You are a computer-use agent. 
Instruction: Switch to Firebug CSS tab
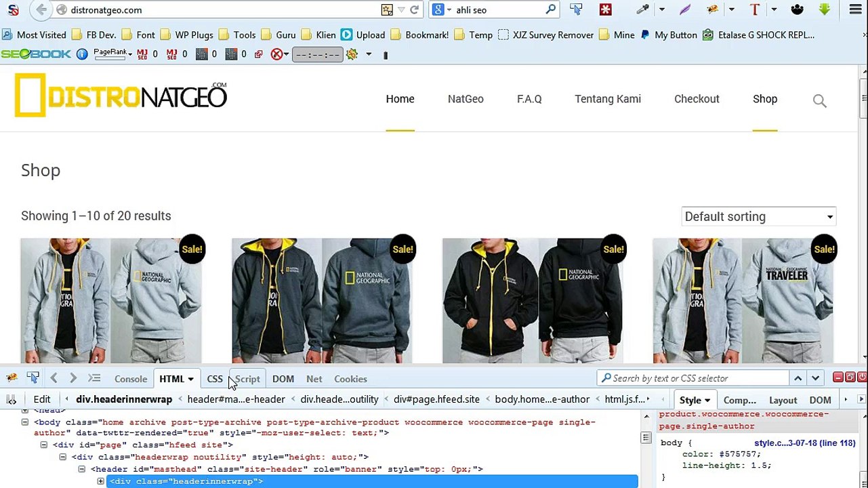215,379
